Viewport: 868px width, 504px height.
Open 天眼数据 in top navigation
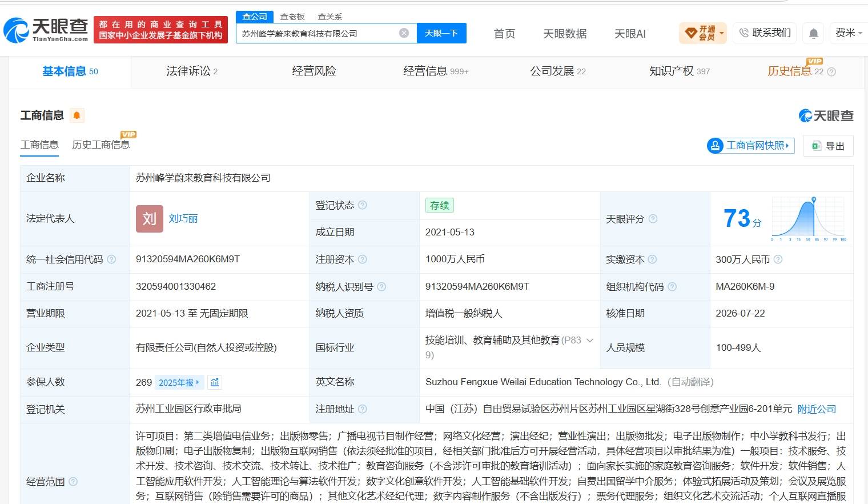(565, 34)
